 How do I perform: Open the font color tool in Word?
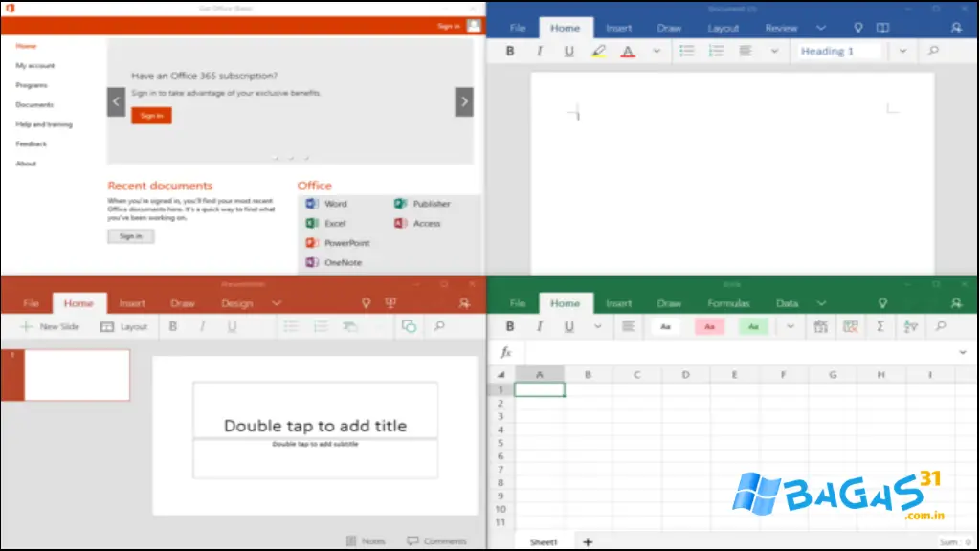(628, 51)
